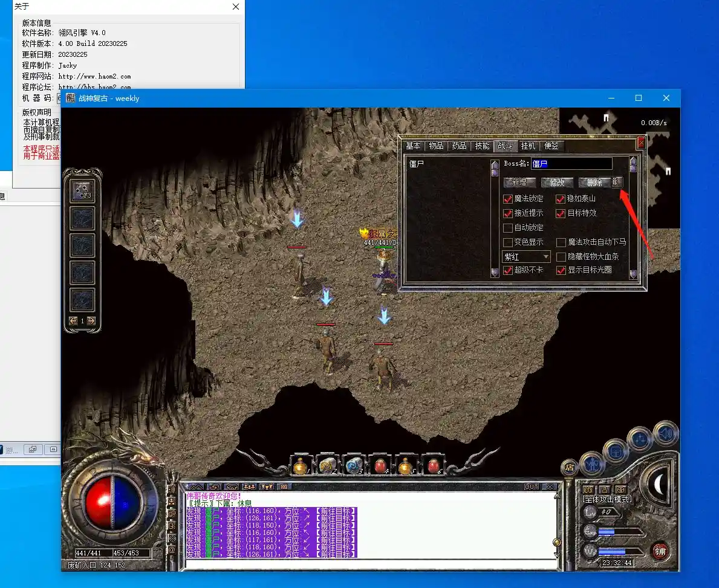Click the sixth chat toolbar grid icon
This screenshot has width=719, height=588.
(x=284, y=486)
